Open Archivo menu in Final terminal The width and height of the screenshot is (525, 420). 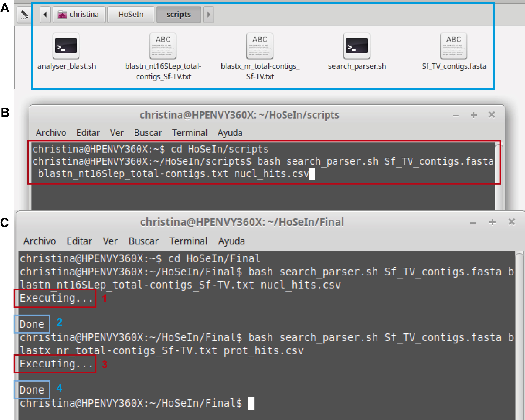point(40,241)
